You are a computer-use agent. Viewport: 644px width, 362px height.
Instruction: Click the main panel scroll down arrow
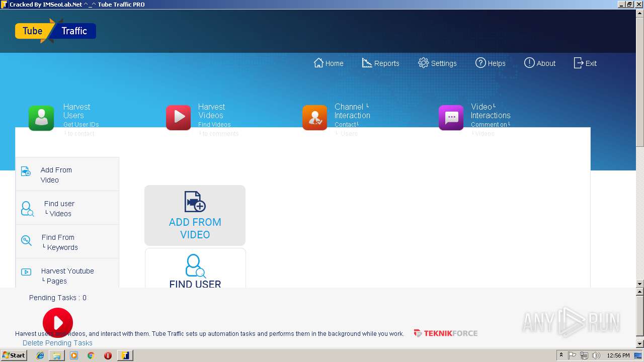640,284
